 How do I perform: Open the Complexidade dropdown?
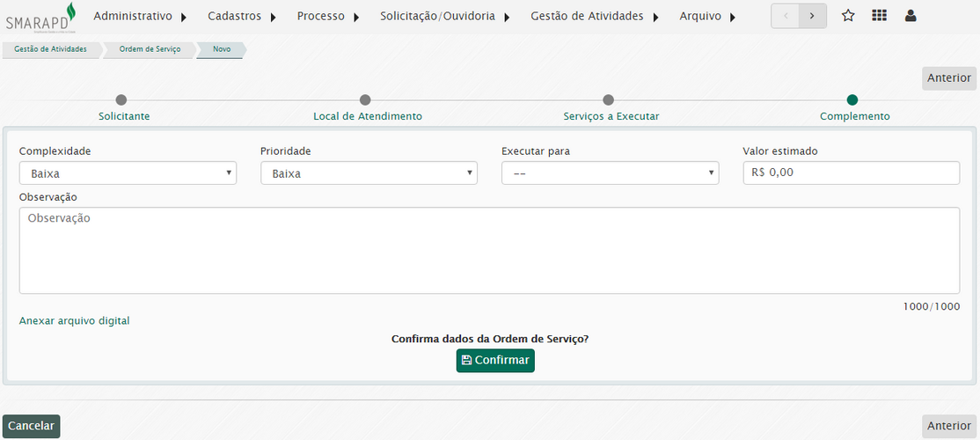[x=128, y=173]
